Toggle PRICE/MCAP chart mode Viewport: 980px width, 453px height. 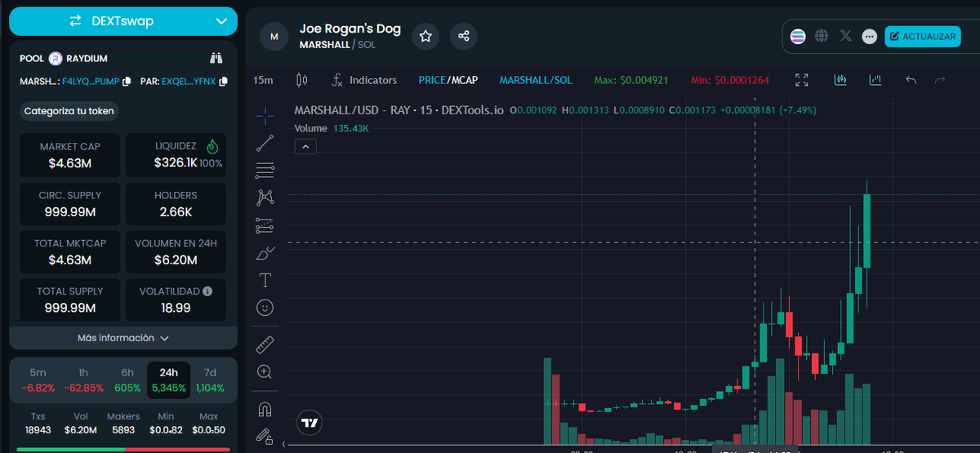[448, 80]
